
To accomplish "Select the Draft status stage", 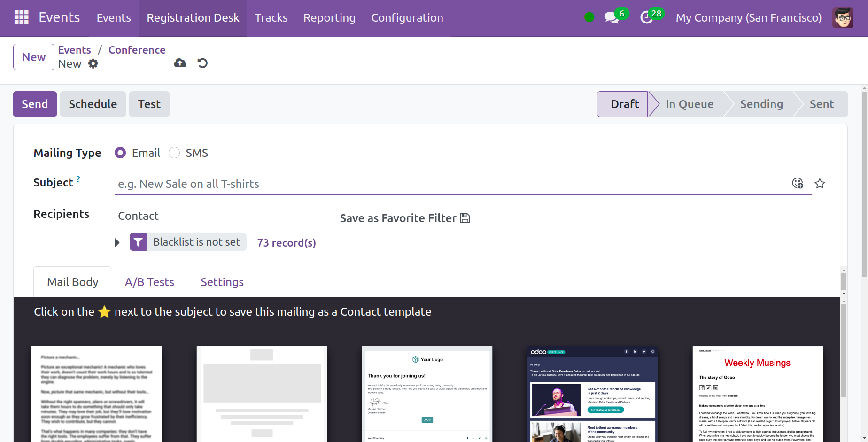I will point(623,104).
